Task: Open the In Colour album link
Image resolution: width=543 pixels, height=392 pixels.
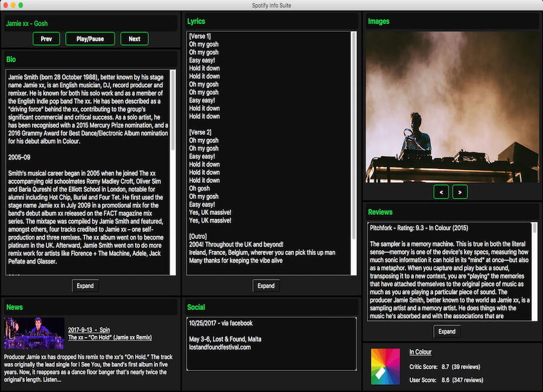Action: tap(420, 352)
